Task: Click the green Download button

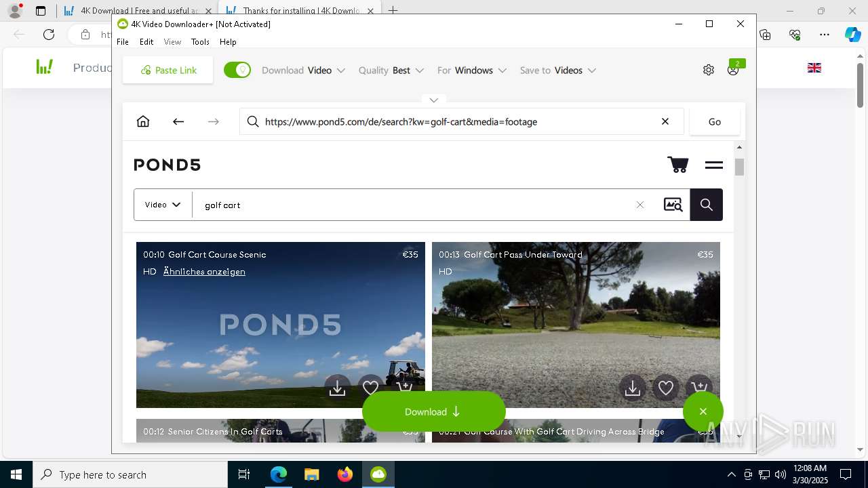Action: point(434,411)
